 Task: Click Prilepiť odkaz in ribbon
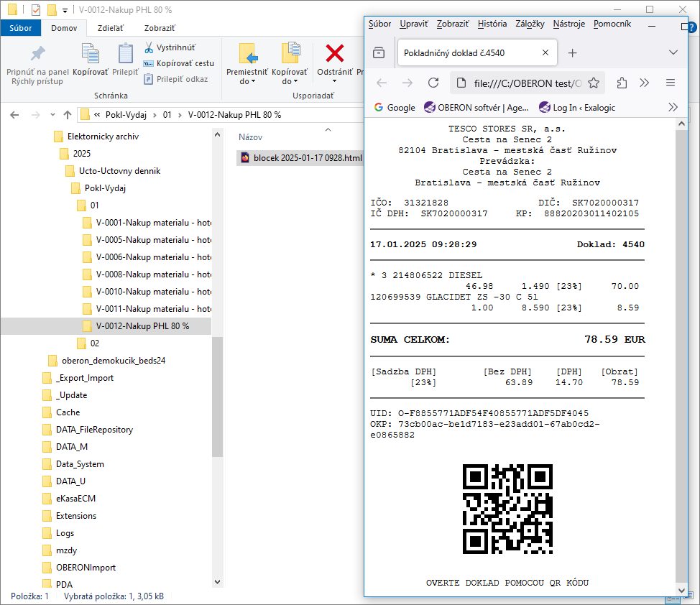click(176, 79)
